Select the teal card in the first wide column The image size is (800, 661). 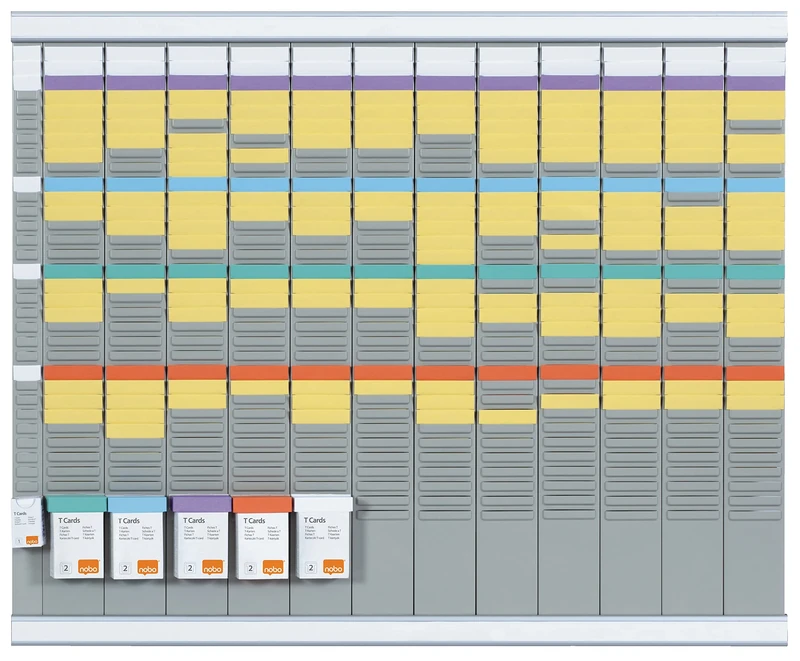[73, 270]
